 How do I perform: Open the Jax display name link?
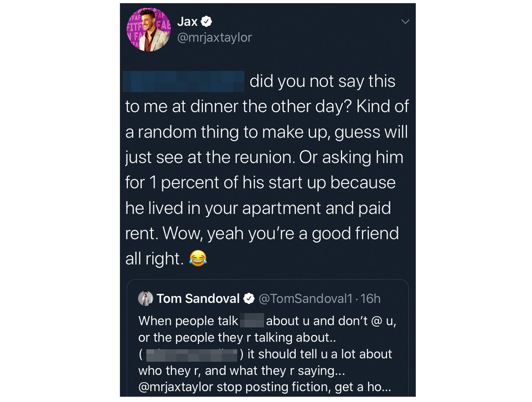(x=187, y=22)
